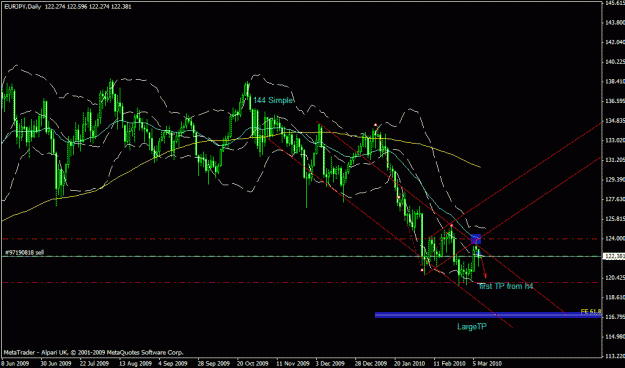Click the 129.390 price axis label

[615, 179]
